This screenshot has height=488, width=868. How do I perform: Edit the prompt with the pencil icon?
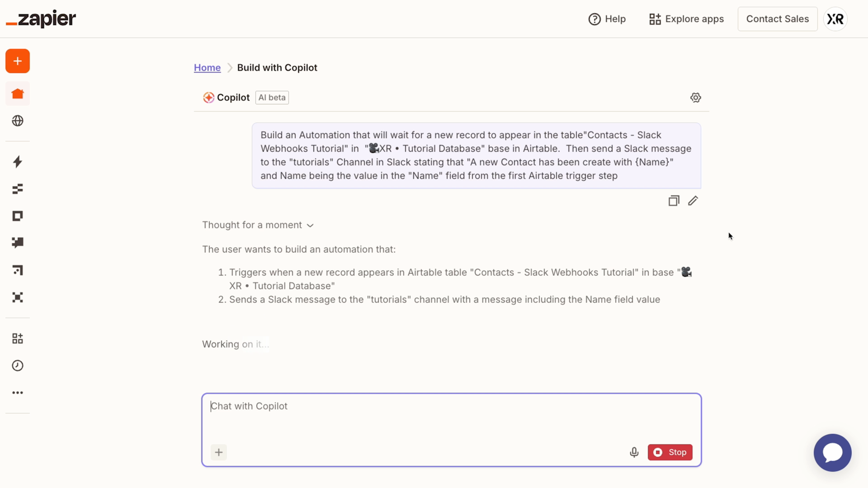[x=693, y=201]
